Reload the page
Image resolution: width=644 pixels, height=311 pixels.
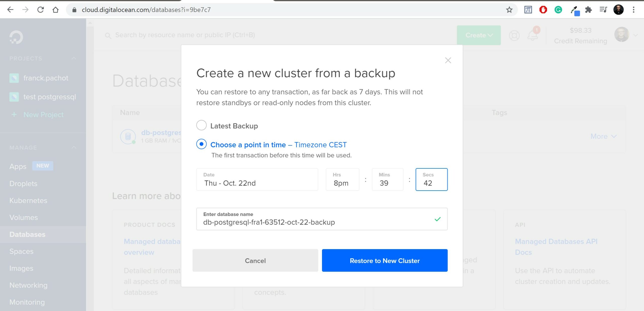coord(41,10)
